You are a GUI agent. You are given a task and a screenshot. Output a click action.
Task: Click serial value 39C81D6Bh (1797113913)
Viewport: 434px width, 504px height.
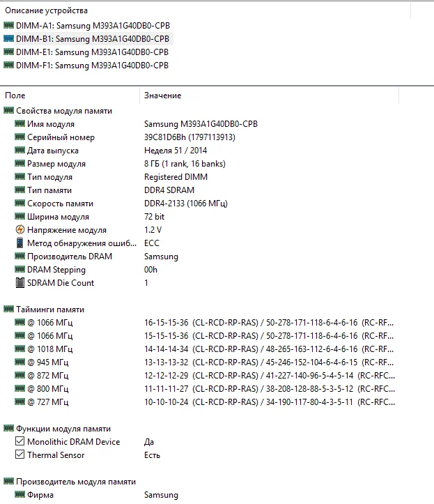click(x=189, y=137)
